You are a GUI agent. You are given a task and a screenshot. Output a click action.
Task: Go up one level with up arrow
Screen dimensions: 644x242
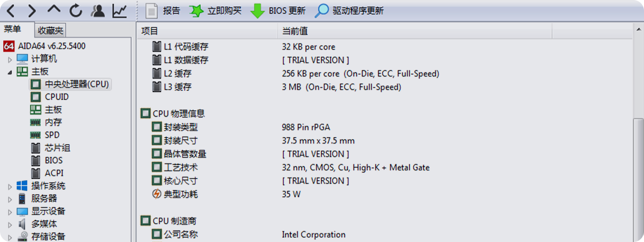coord(54,10)
